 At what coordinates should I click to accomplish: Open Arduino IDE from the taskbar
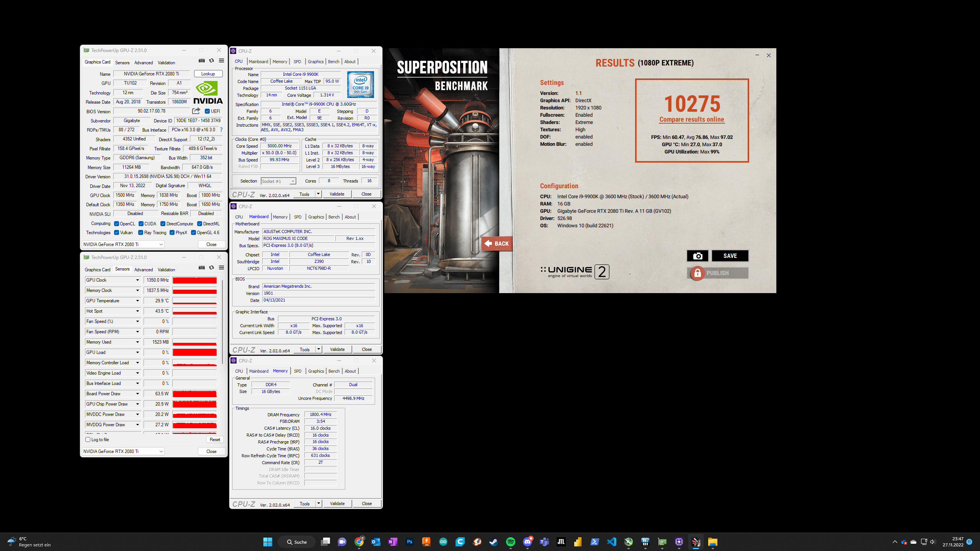(x=443, y=542)
